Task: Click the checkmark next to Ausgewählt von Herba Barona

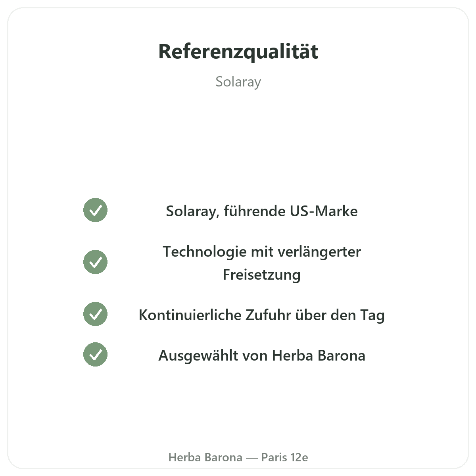Action: [x=95, y=354]
